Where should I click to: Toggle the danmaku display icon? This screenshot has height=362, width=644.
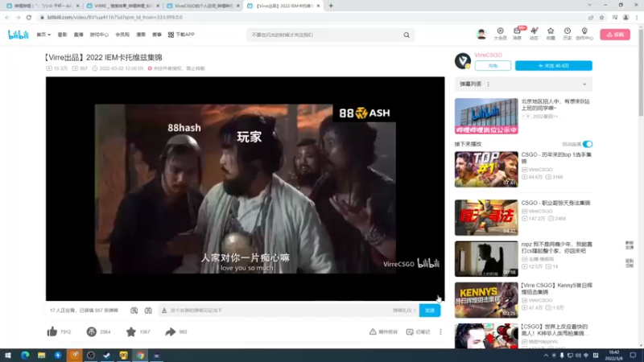134,311
